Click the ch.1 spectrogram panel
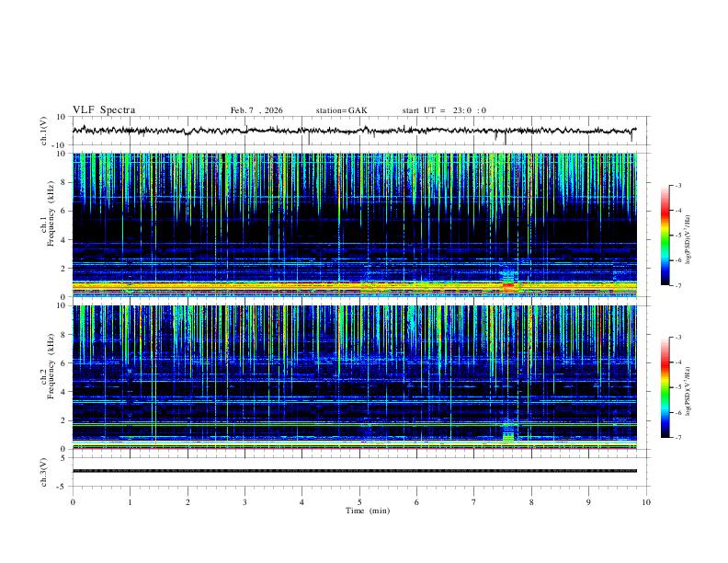Viewport: 728px width, 563px height. point(355,224)
